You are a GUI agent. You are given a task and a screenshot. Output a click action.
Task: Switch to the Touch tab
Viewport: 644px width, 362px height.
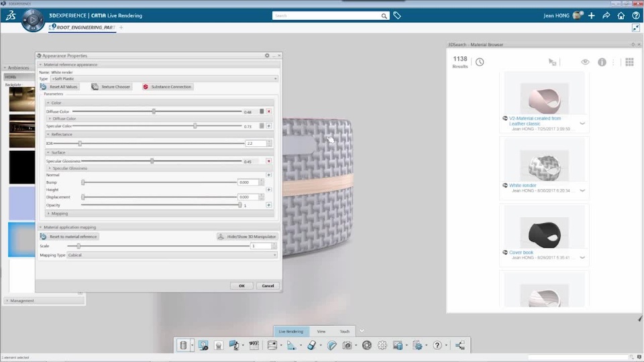click(344, 331)
